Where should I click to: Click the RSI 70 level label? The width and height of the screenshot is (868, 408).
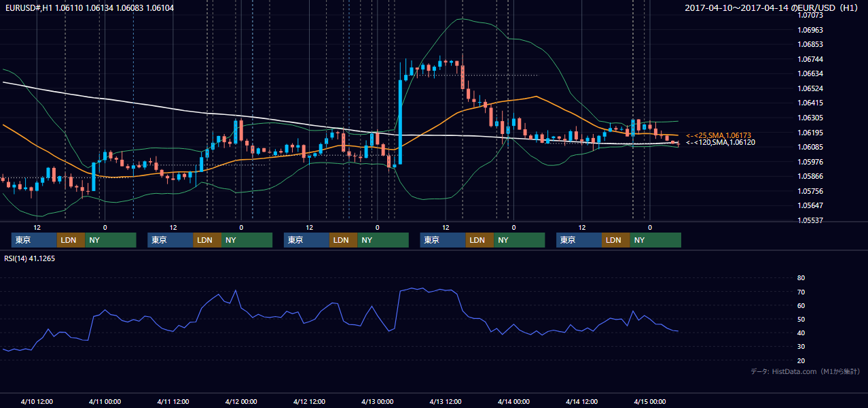(x=801, y=292)
